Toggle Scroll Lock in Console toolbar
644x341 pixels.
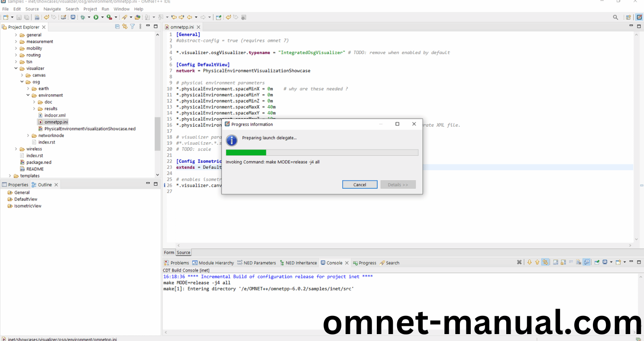pos(563,262)
